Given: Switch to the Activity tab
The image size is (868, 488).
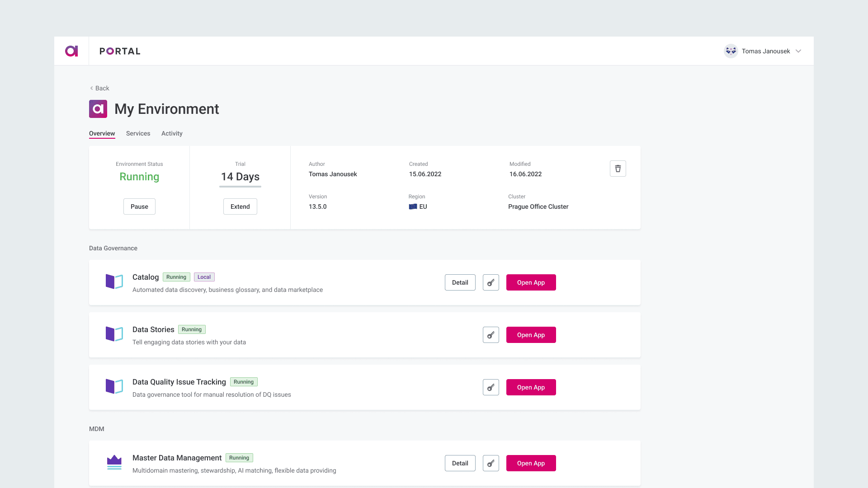Looking at the screenshot, I should click(x=172, y=133).
